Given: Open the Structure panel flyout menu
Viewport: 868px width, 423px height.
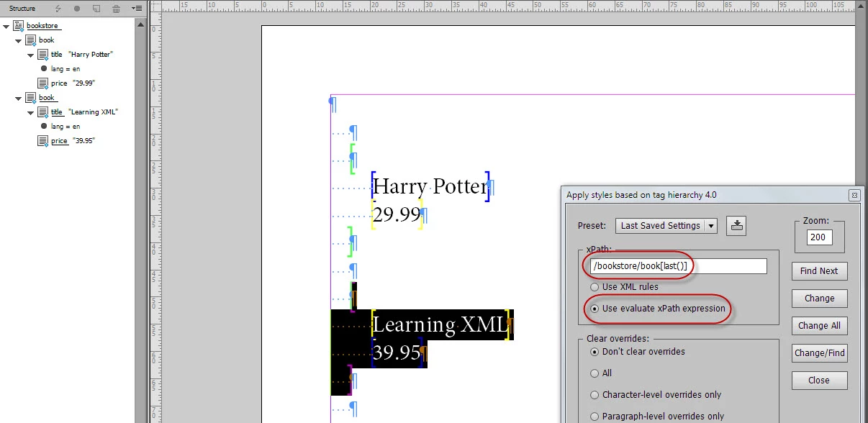Looking at the screenshot, I should (x=137, y=9).
